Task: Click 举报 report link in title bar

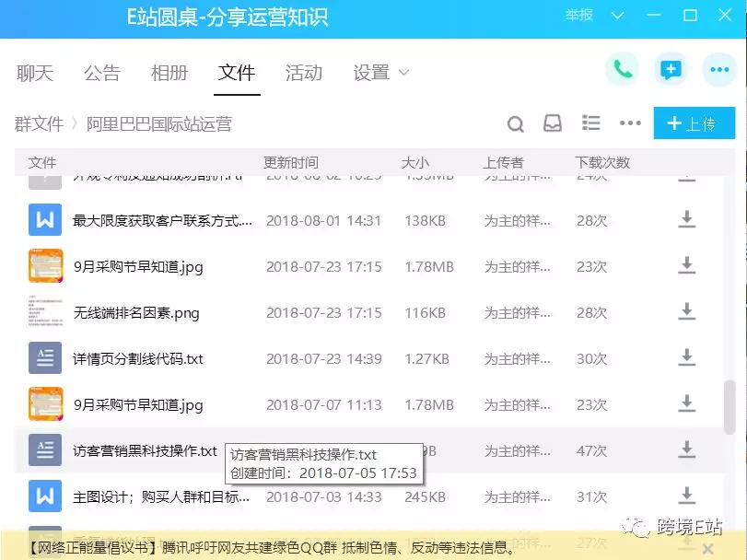Action: pyautogui.click(x=579, y=16)
